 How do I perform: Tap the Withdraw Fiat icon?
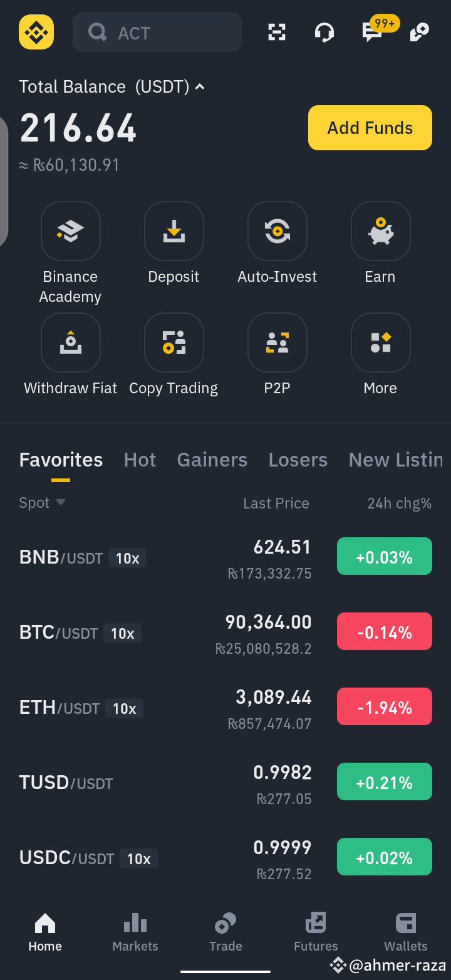[x=71, y=343]
